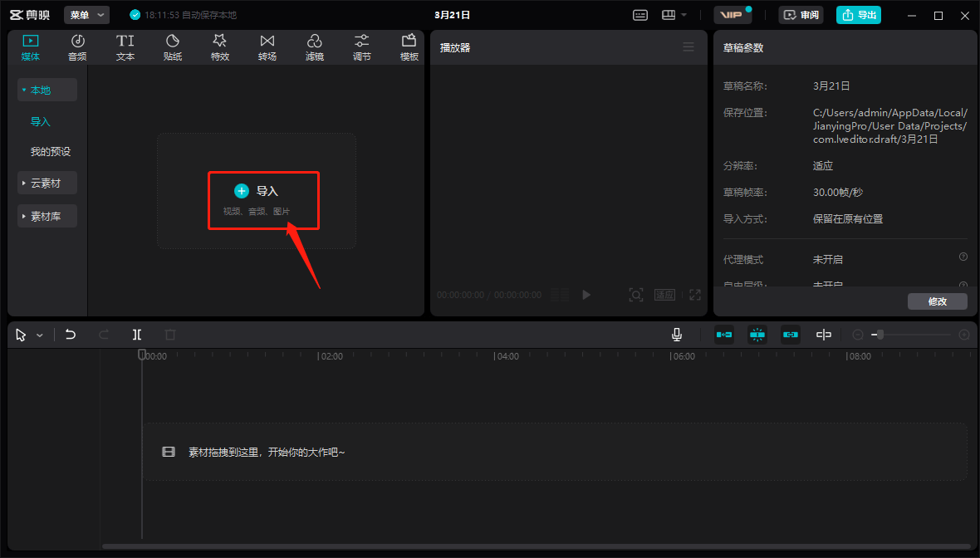Click the player timecode 00:00:00:00
The image size is (980, 558).
click(461, 295)
